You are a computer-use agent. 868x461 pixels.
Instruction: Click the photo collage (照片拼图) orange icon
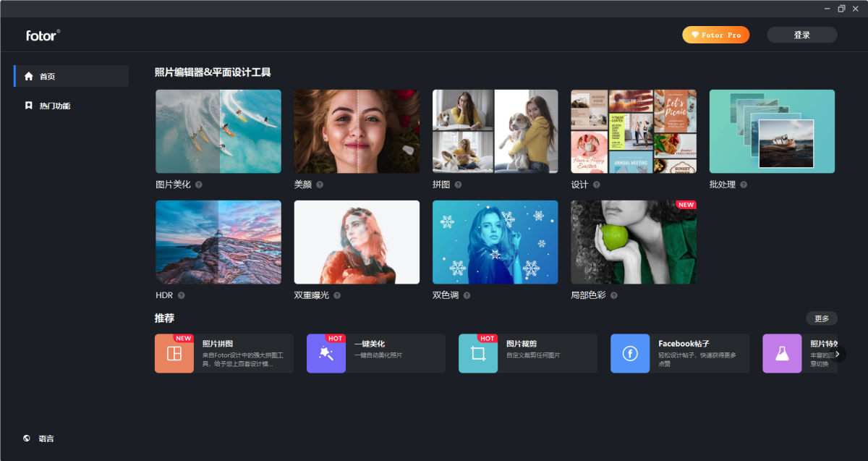click(174, 353)
